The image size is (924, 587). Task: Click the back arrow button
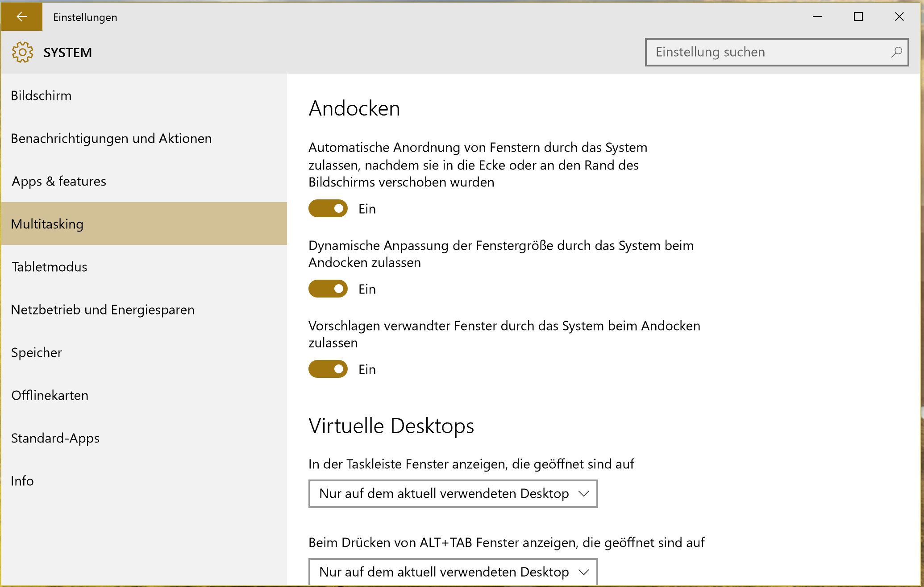21,17
